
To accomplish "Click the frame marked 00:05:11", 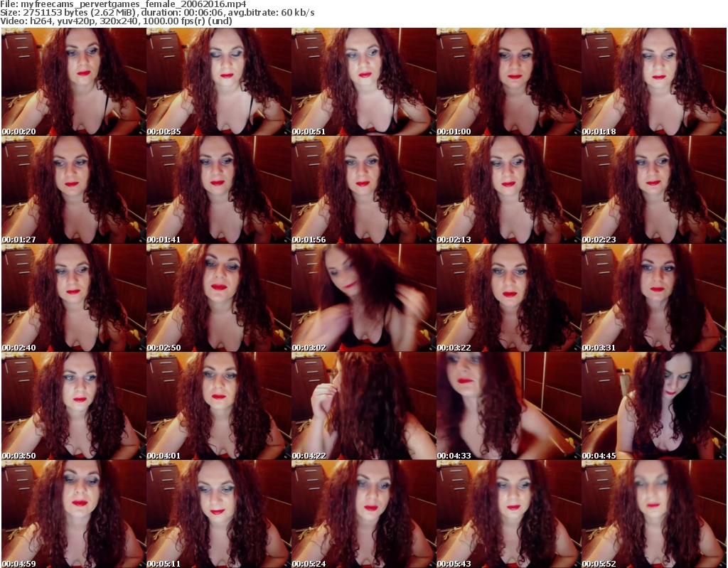I will [219, 514].
